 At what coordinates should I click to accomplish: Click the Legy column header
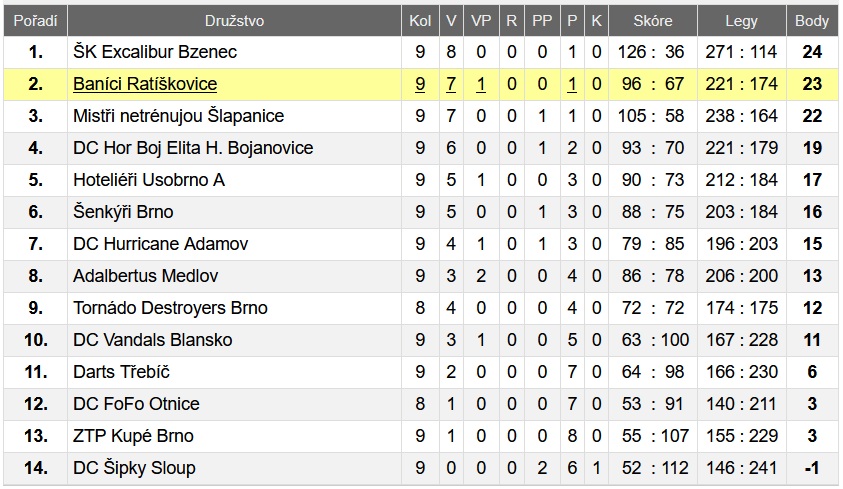point(742,20)
